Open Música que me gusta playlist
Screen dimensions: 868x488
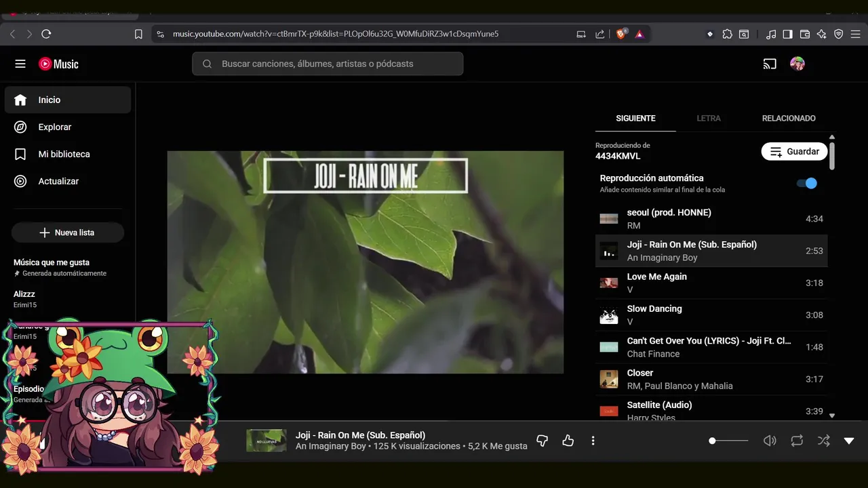[52, 262]
